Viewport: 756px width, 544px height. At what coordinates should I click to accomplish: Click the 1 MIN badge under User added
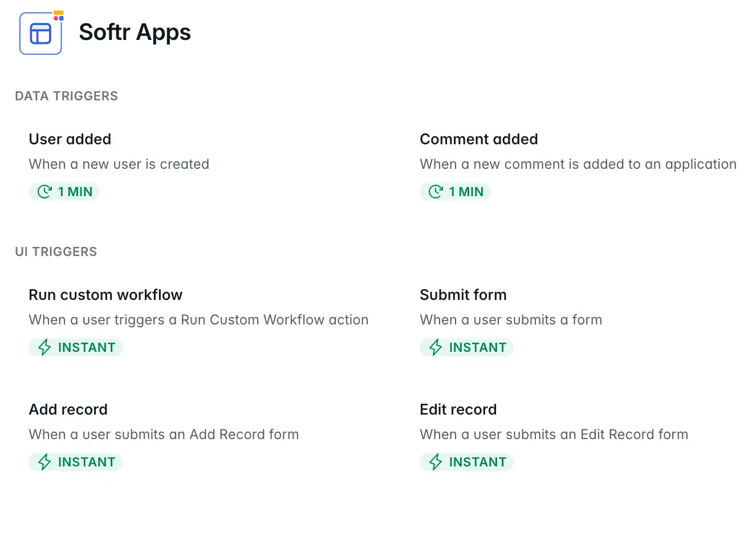(x=64, y=192)
